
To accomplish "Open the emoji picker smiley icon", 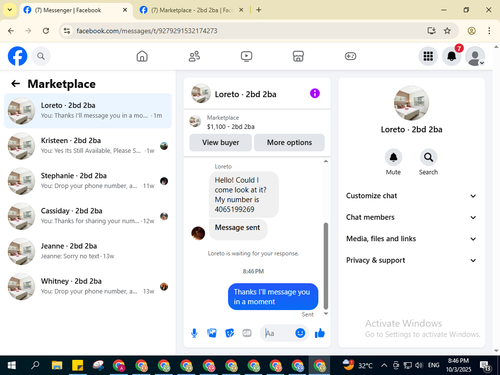I will coord(300,333).
